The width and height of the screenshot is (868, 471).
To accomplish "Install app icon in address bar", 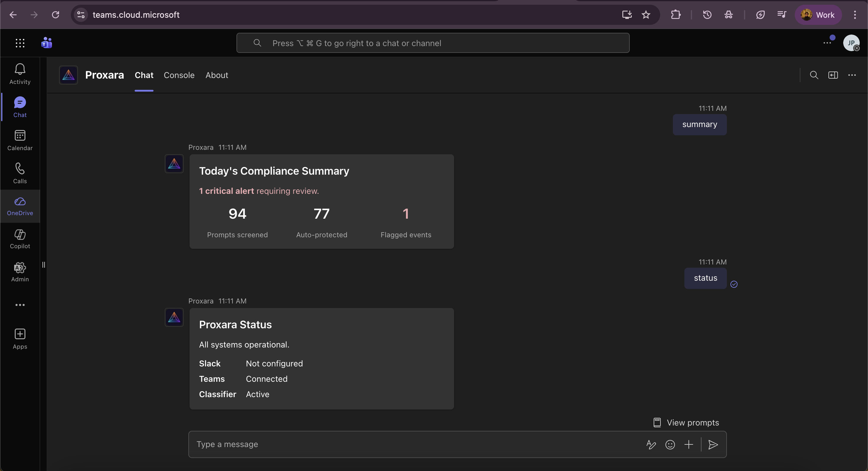I will click(x=627, y=14).
